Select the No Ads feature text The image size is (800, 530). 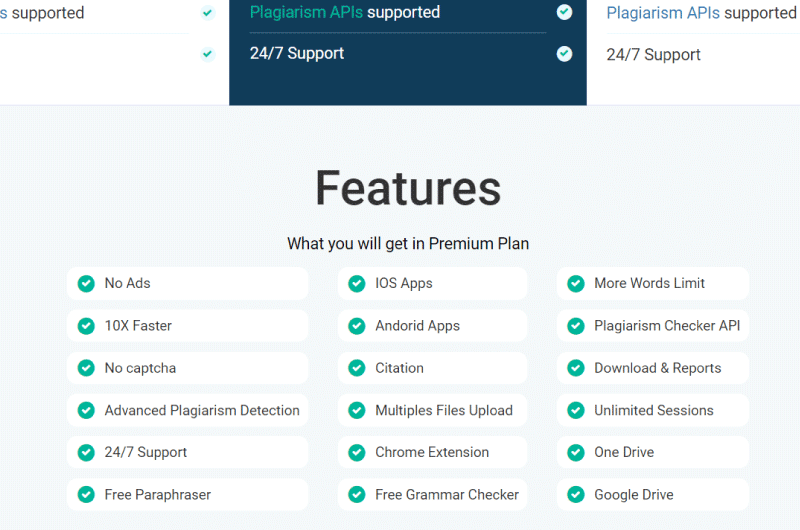click(128, 283)
